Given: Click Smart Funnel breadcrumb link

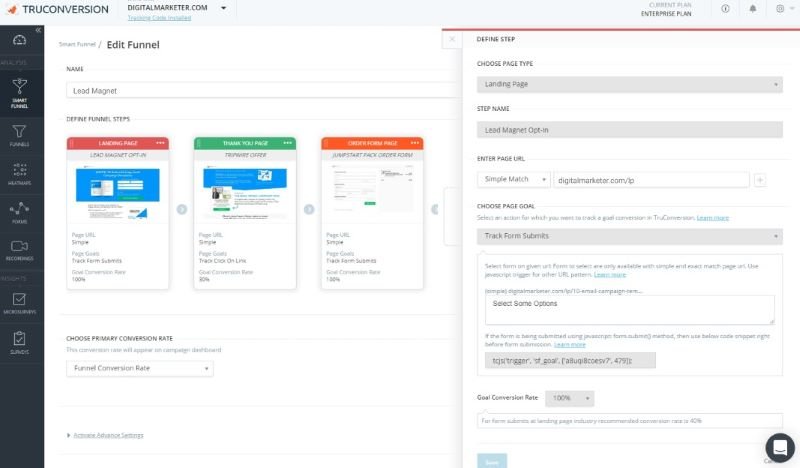Looking at the screenshot, I should tap(77, 44).
